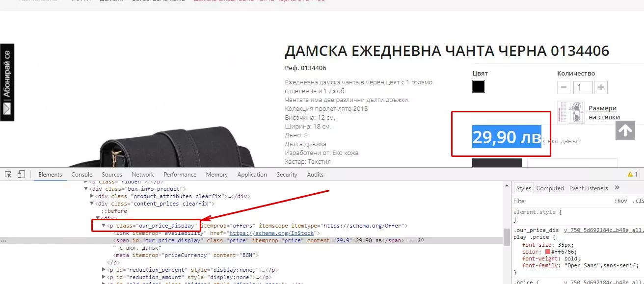Collapse the bare div node under ::before
This screenshot has width=644, height=284.
(x=98, y=218)
